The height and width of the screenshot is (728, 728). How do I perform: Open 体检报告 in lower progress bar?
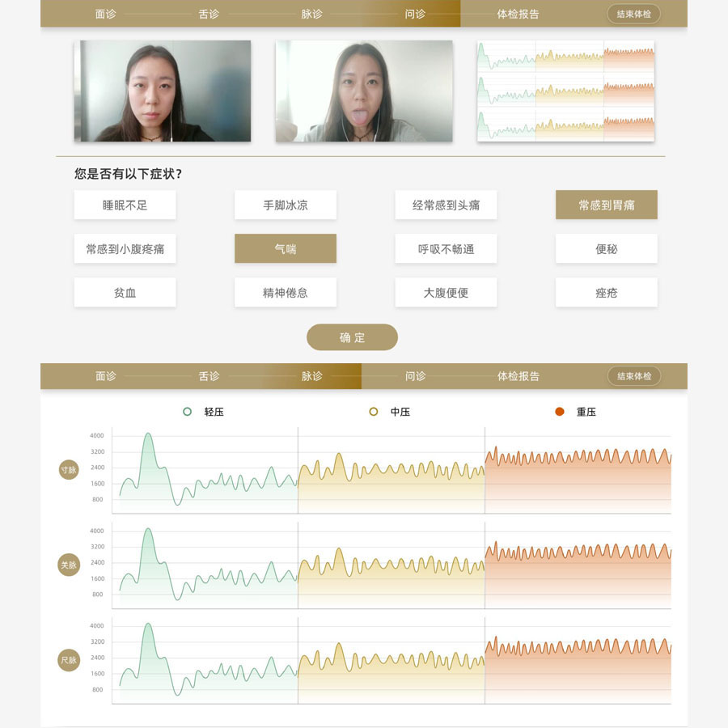(518, 376)
